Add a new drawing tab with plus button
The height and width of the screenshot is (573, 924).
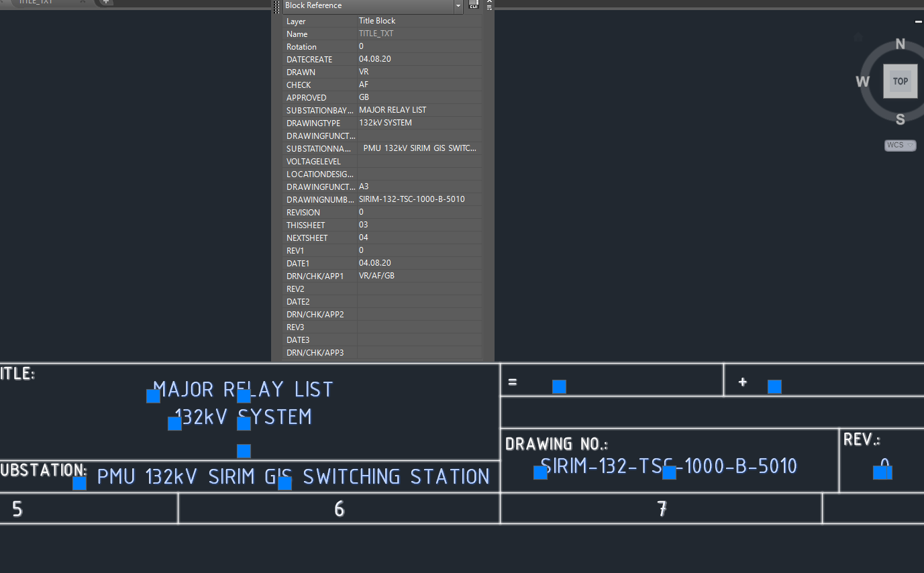point(106,2)
